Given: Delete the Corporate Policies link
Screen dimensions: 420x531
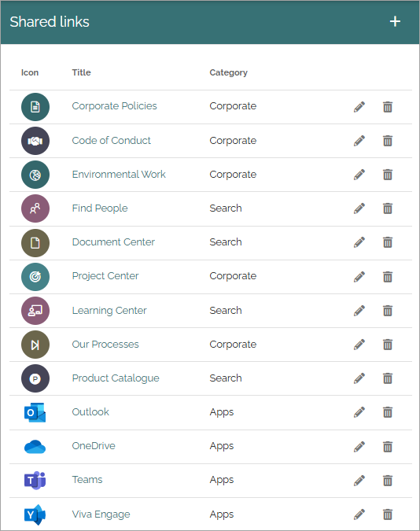Looking at the screenshot, I should 388,107.
